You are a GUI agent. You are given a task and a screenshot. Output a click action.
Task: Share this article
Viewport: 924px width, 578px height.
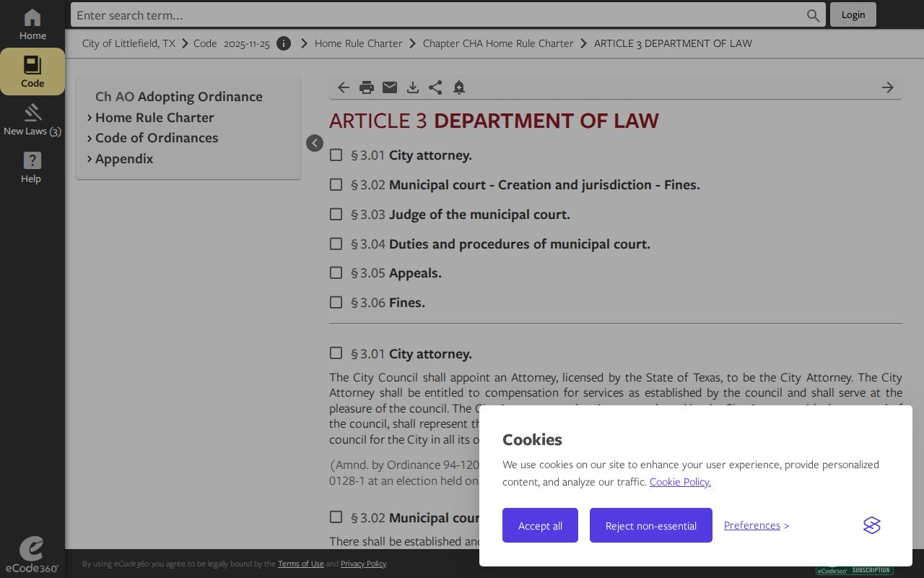click(435, 87)
